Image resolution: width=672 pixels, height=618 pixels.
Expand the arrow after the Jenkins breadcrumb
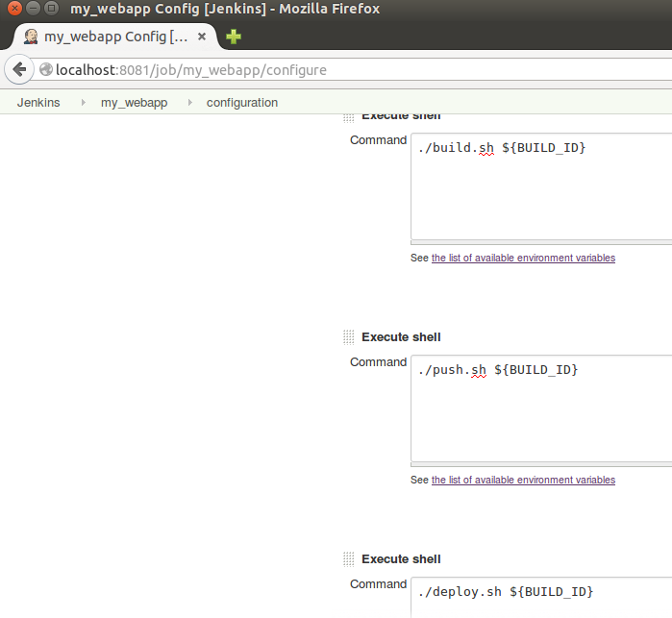(x=83, y=103)
